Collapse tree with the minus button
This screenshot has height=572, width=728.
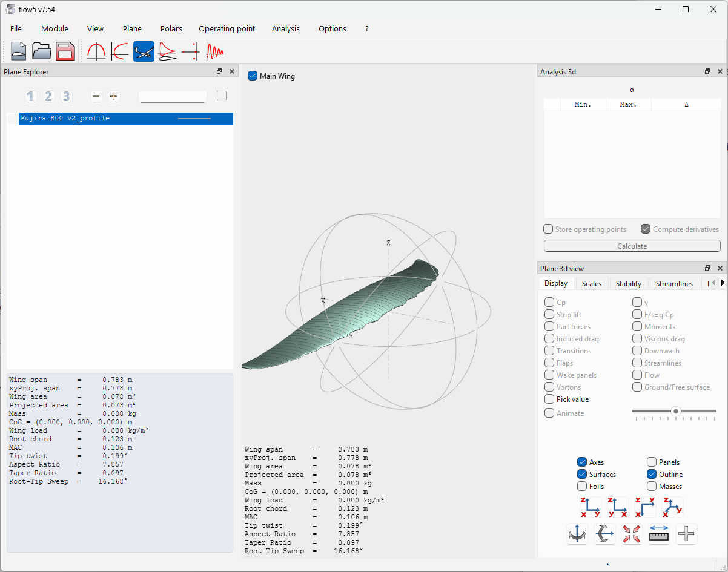pos(96,96)
